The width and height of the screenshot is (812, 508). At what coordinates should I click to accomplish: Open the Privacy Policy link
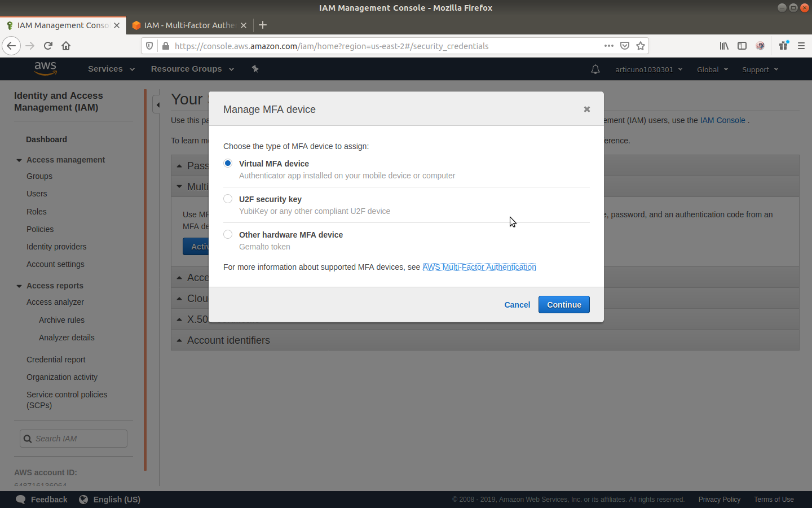pos(720,500)
